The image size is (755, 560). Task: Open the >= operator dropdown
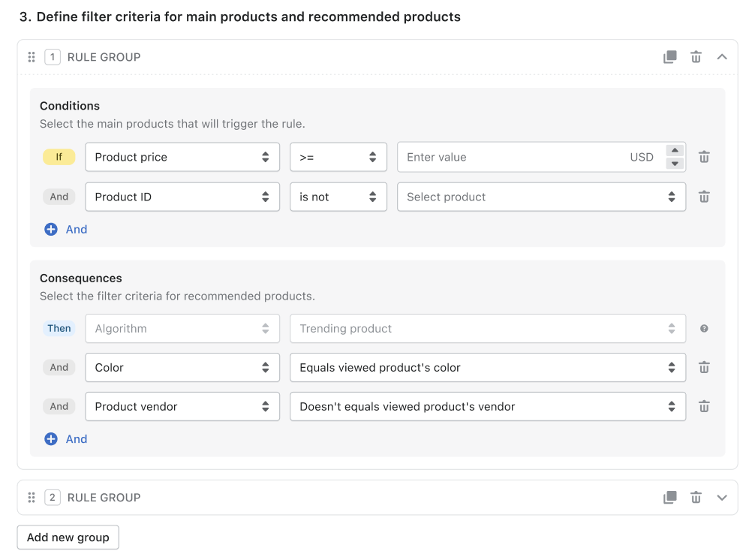click(x=338, y=157)
